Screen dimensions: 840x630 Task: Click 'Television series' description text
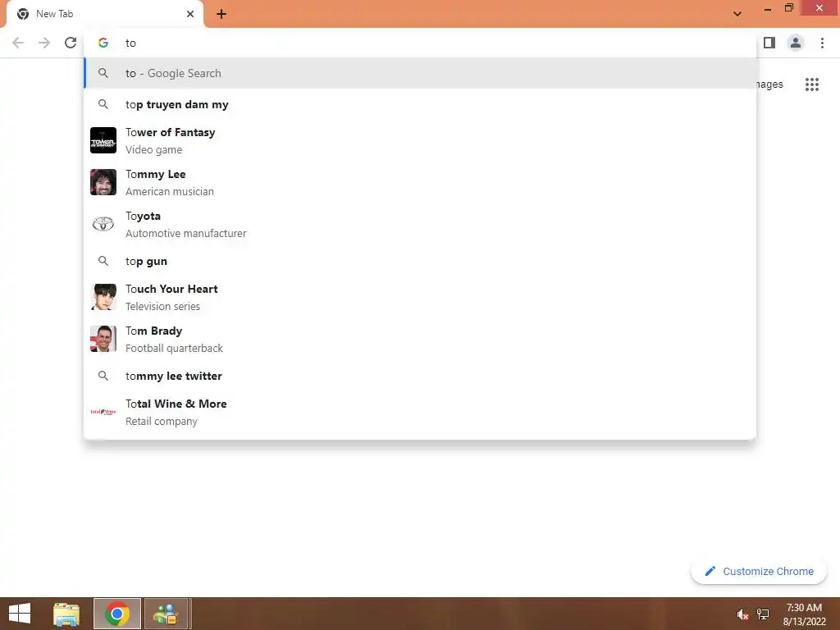[x=163, y=307]
